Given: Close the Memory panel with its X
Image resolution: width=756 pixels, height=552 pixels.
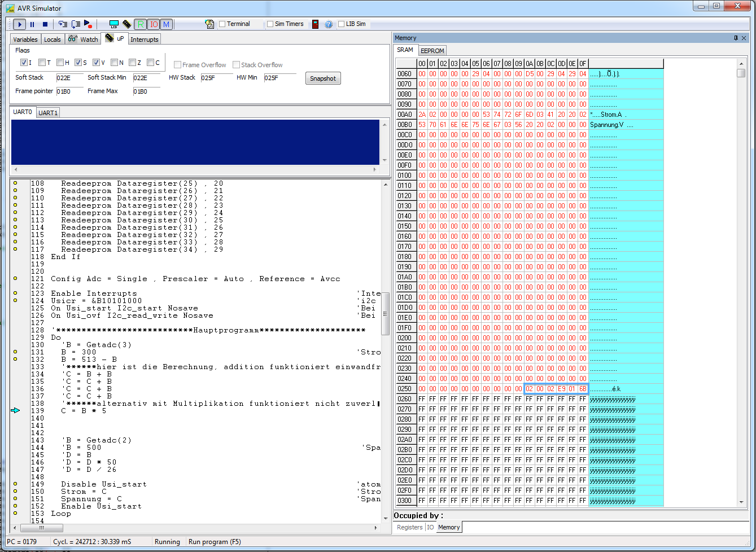Looking at the screenshot, I should point(744,38).
